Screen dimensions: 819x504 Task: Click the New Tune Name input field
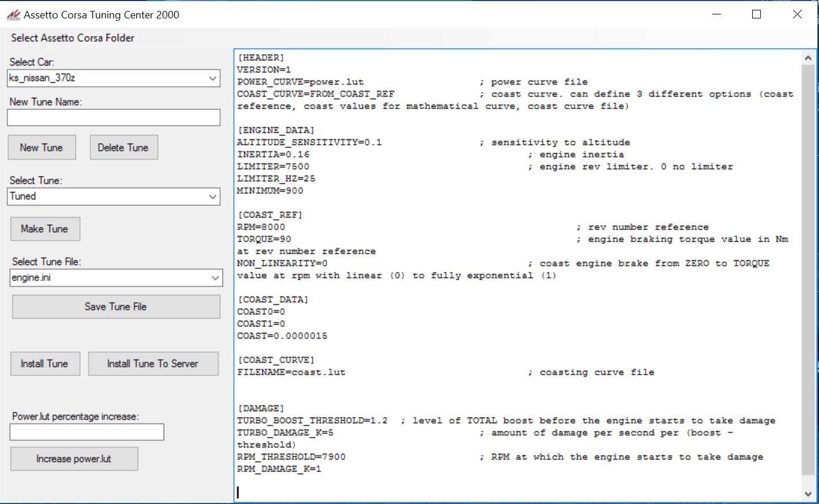tap(114, 118)
